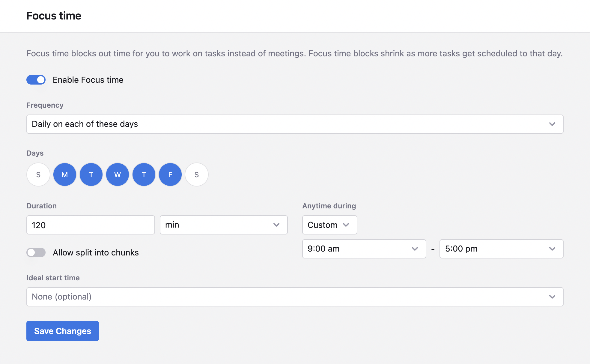Viewport: 590px width, 364px height.
Task: Select Sunday in Days row
Action: [38, 175]
